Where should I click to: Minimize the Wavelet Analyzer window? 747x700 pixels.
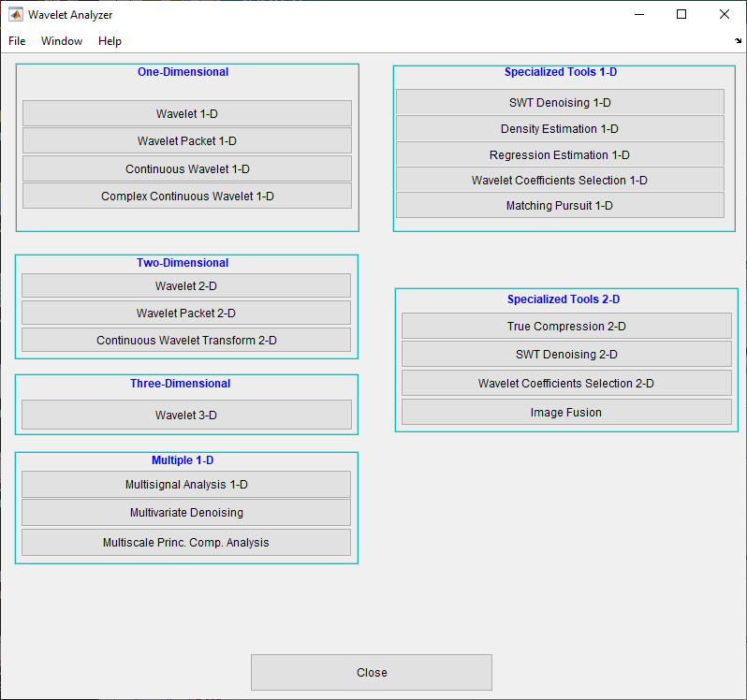pyautogui.click(x=639, y=14)
